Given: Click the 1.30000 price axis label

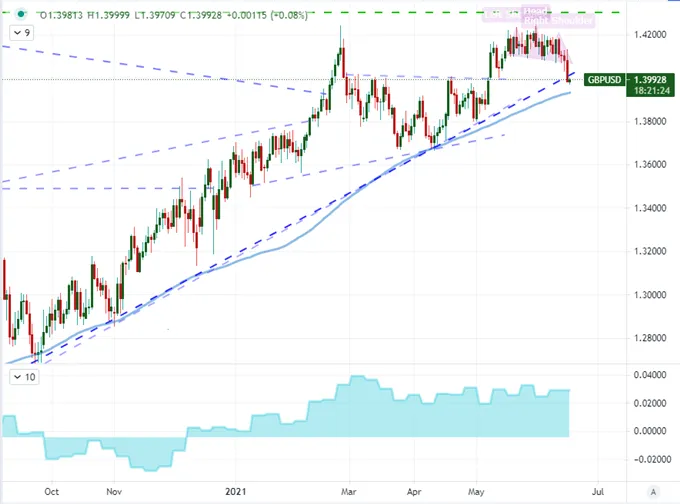Looking at the screenshot, I should 650,295.
